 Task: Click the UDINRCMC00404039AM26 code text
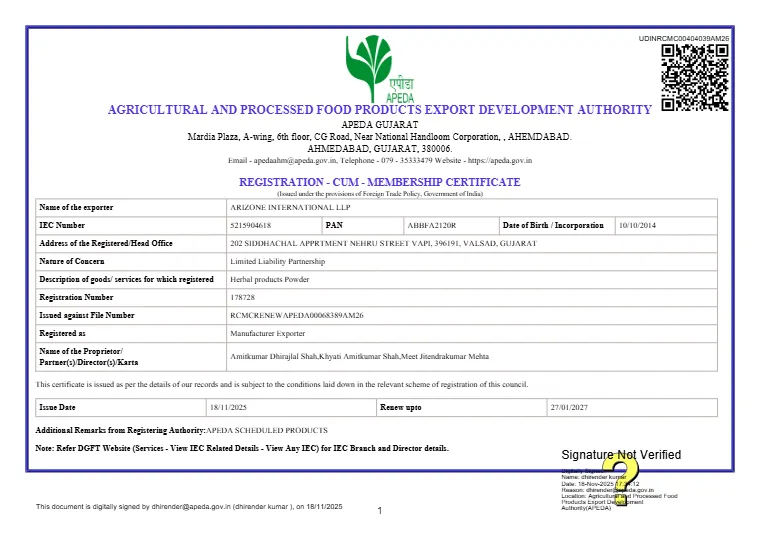pyautogui.click(x=683, y=38)
